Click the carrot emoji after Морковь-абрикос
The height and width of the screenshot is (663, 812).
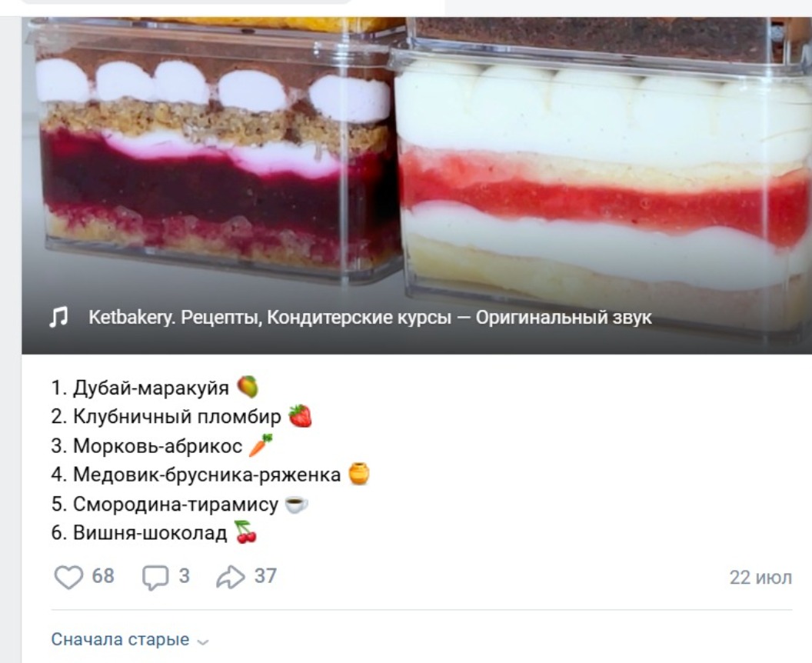(x=261, y=445)
